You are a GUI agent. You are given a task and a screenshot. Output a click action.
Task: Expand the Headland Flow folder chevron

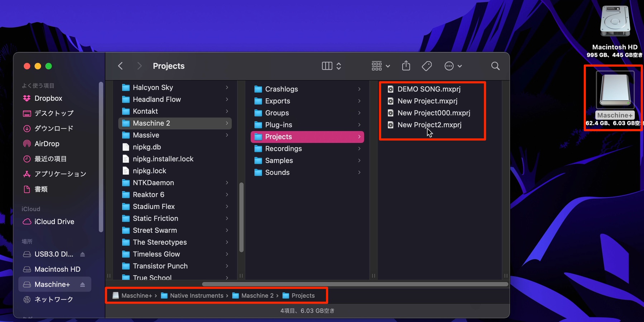coord(227,99)
